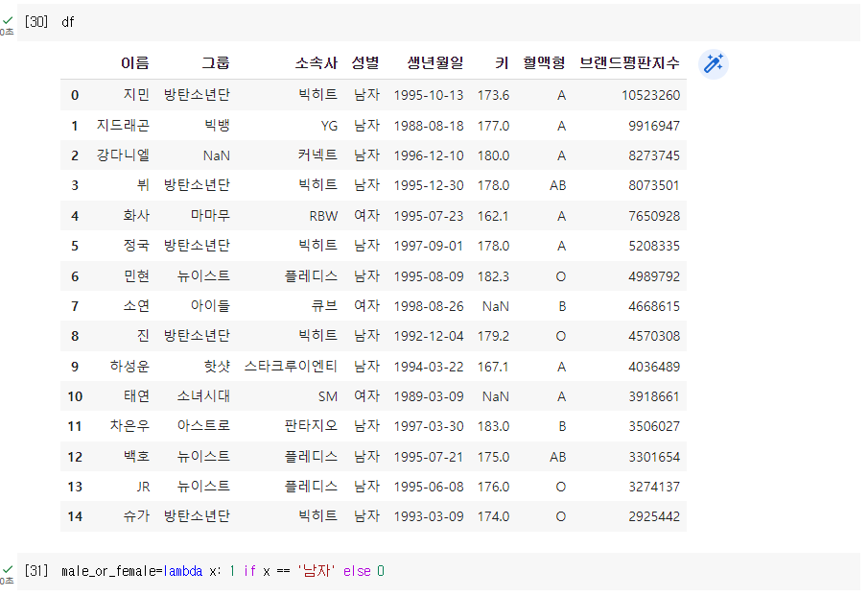Screen dimensions: 868x596
Task: Click the '브랜드평판지수' column header
Action: coord(629,62)
